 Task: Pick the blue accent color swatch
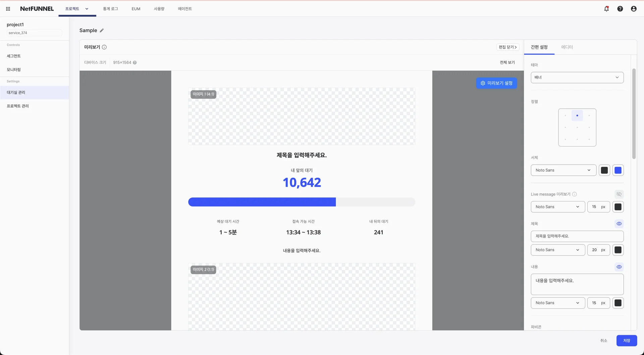point(618,170)
